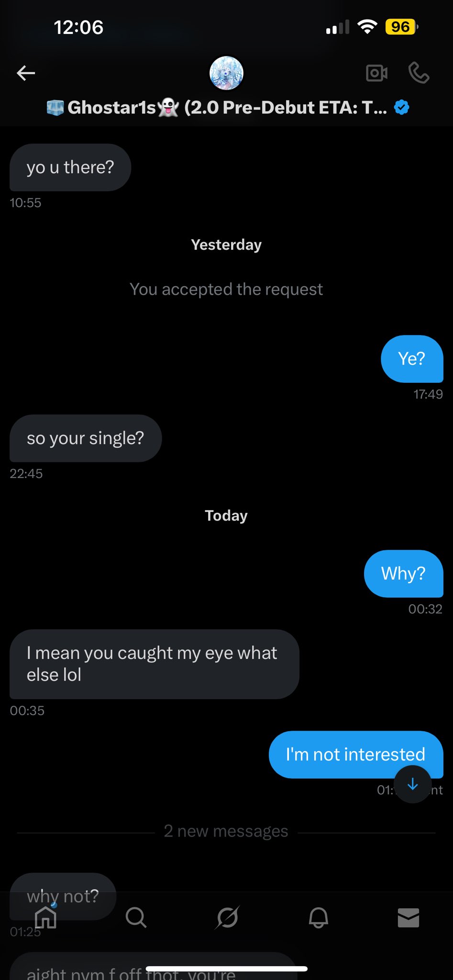Image resolution: width=453 pixels, height=980 pixels.
Task: Open the Notifications bell tab
Action: point(318,917)
